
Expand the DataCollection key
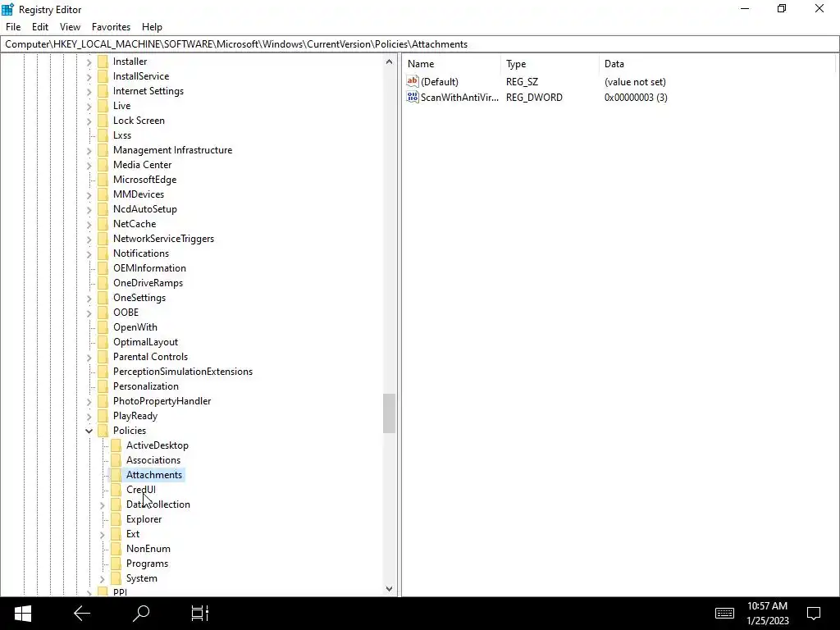[103, 504]
